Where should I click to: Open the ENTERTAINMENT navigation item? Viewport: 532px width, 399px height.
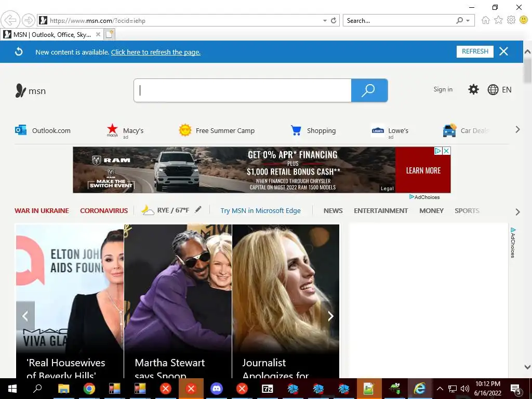(x=381, y=211)
